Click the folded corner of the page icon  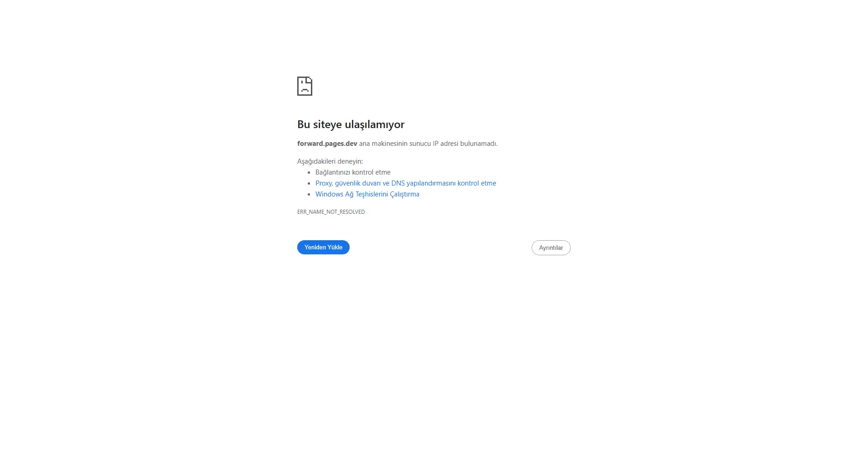click(310, 79)
